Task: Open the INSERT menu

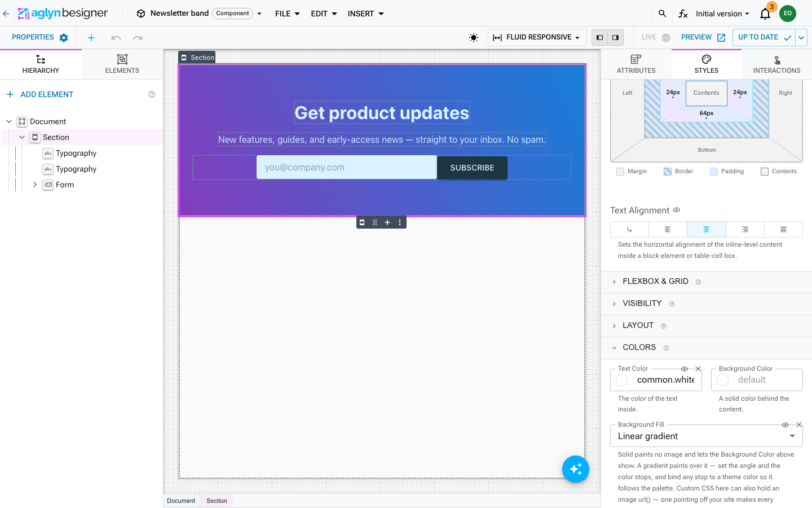Action: tap(366, 14)
